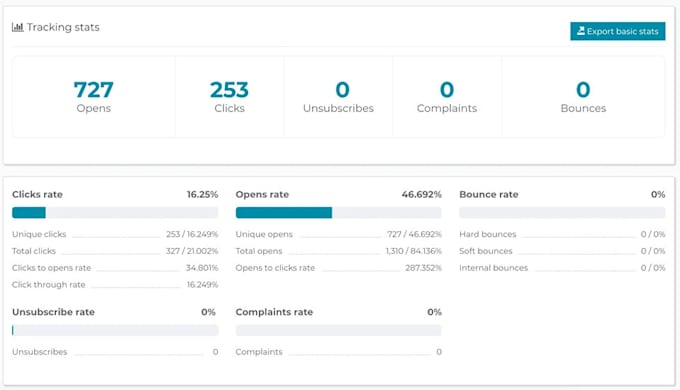Click the Unique clicks row label
This screenshot has width=680, height=390.
pyautogui.click(x=39, y=234)
